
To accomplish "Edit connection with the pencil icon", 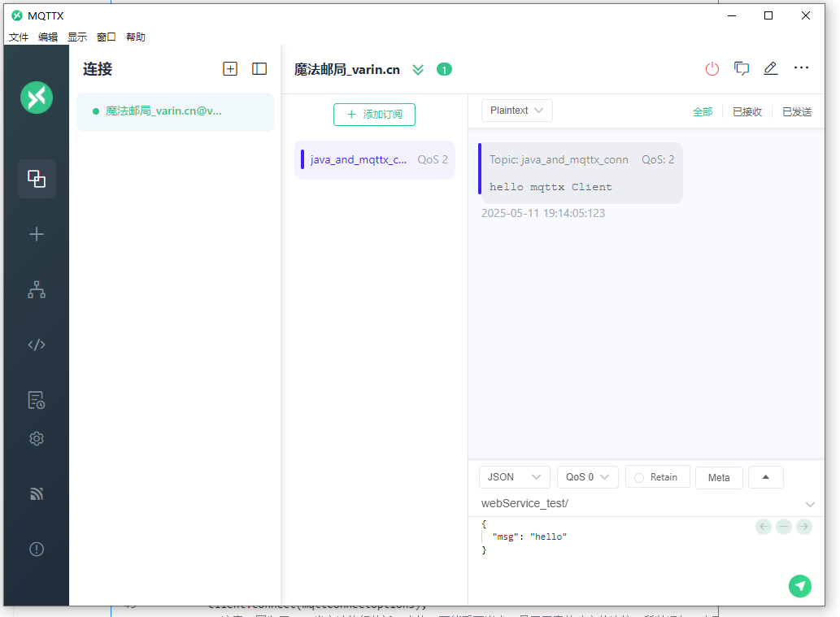I will tap(770, 68).
